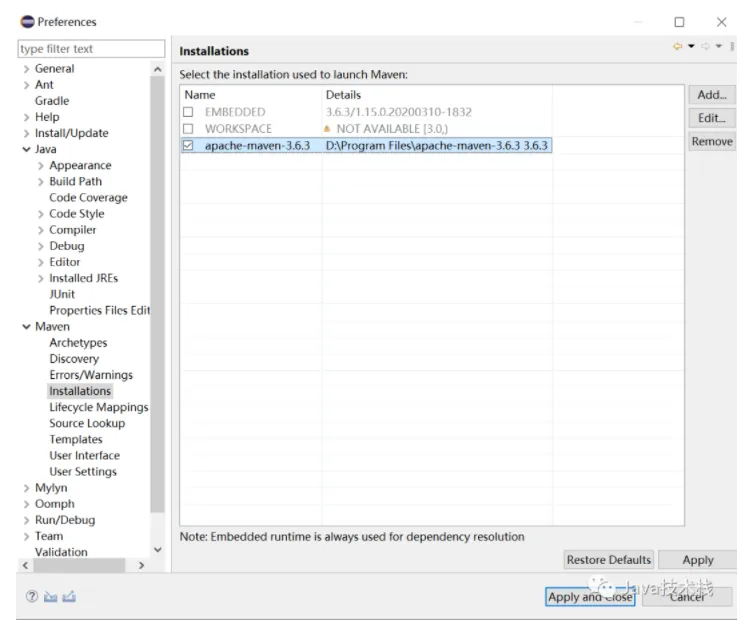Screen dimensions: 740x623
Task: Select Installations under Maven
Action: 80,391
